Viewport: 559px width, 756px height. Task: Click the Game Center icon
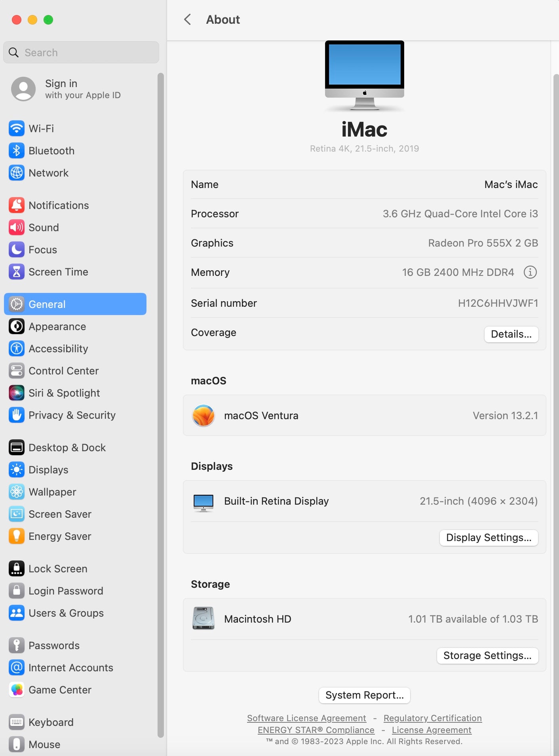[x=17, y=690]
